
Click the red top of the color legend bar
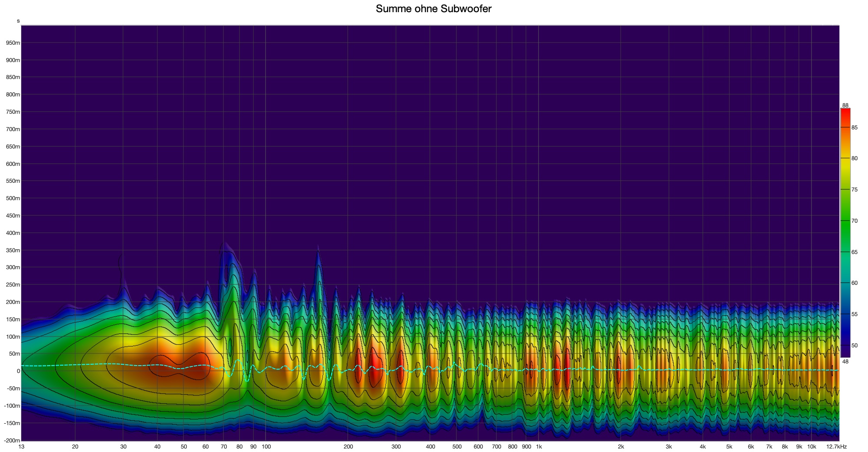pyautogui.click(x=845, y=112)
